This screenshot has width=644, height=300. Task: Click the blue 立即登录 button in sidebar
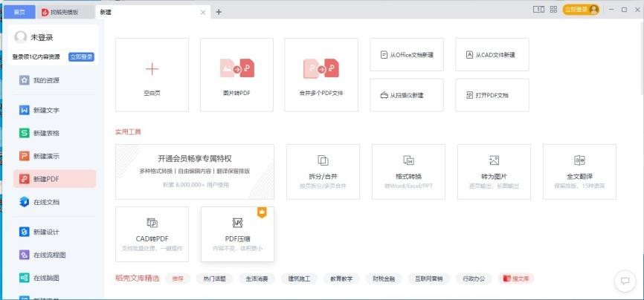pyautogui.click(x=81, y=56)
